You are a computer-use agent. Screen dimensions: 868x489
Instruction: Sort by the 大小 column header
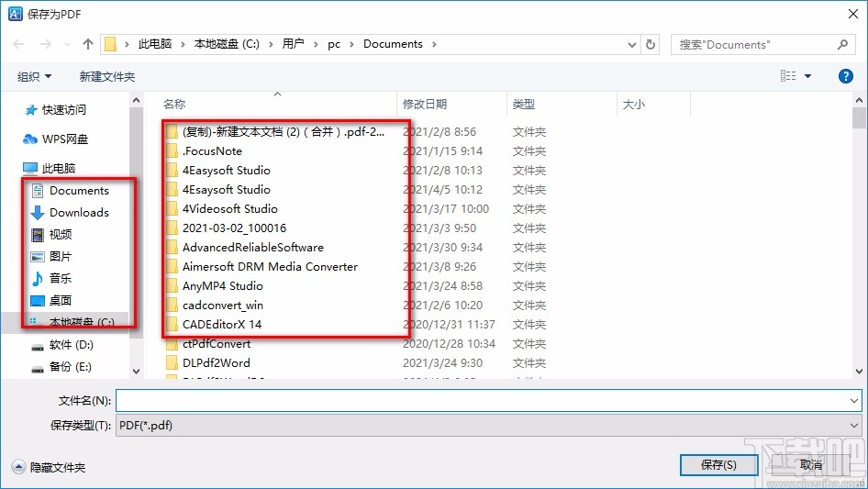tap(634, 104)
